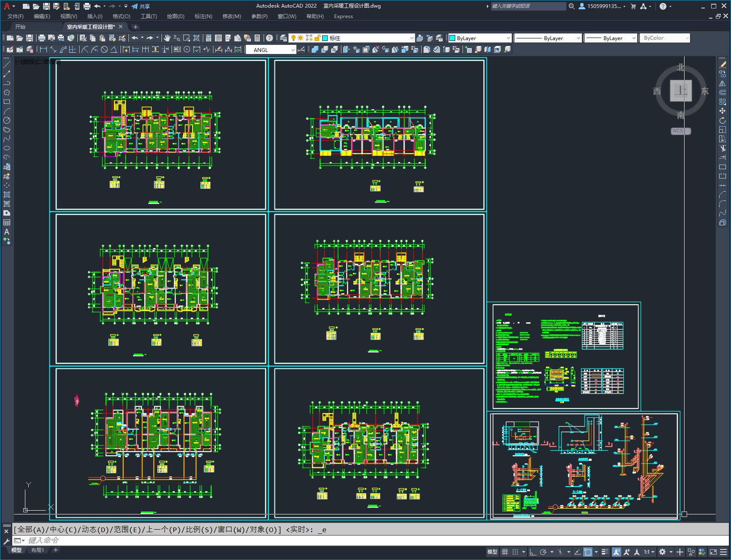Toggle polar tracking in status bar
The height and width of the screenshot is (560, 731).
[543, 552]
